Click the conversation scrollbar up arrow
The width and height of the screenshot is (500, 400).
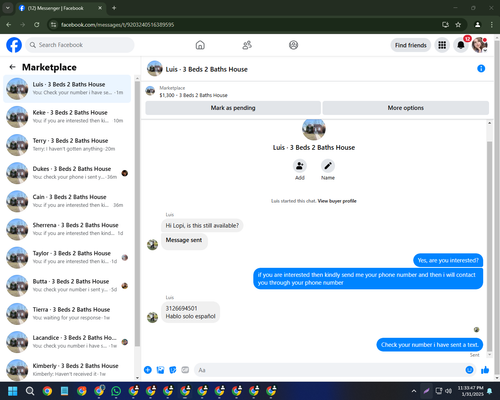(489, 123)
